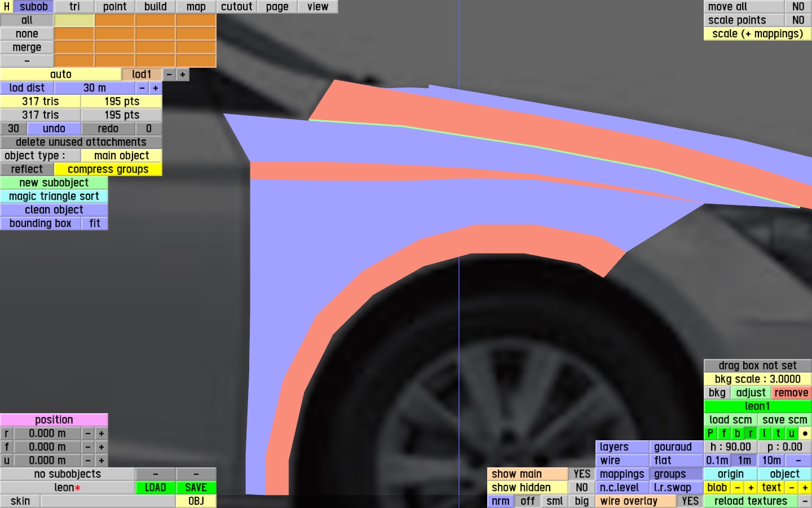Screen dimensions: 812x508
Task: Open the tri mode tab
Action: pos(74,7)
